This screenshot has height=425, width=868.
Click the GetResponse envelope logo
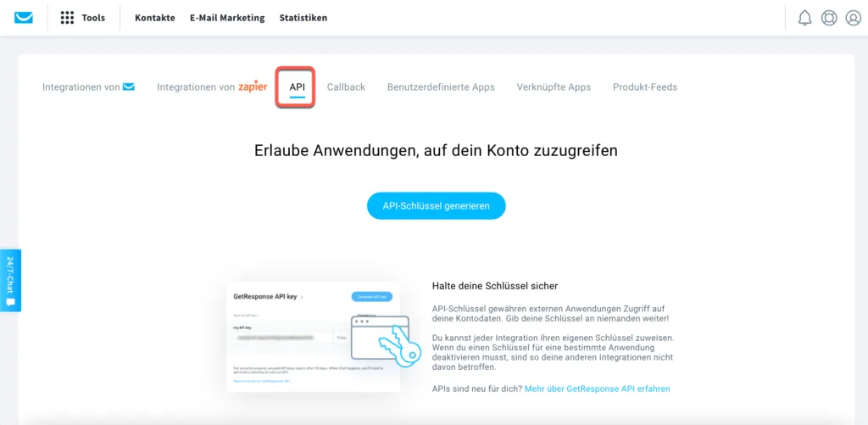pos(24,18)
